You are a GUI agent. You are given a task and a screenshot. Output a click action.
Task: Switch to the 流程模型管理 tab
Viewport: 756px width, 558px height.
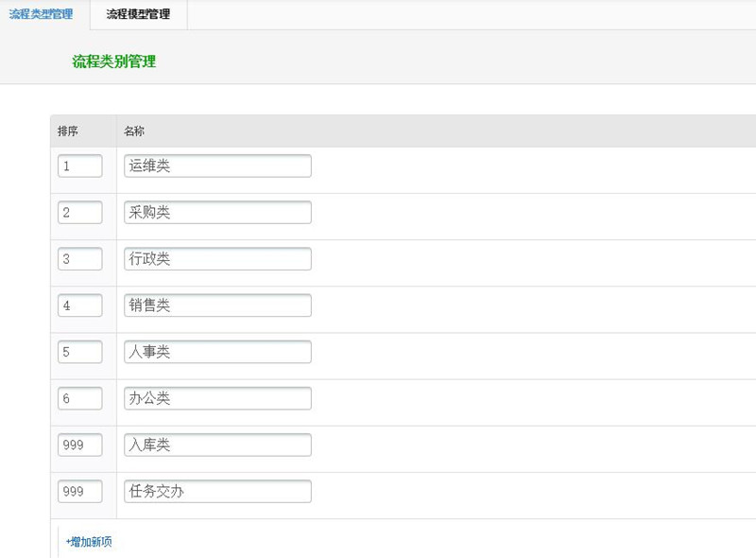[x=138, y=15]
